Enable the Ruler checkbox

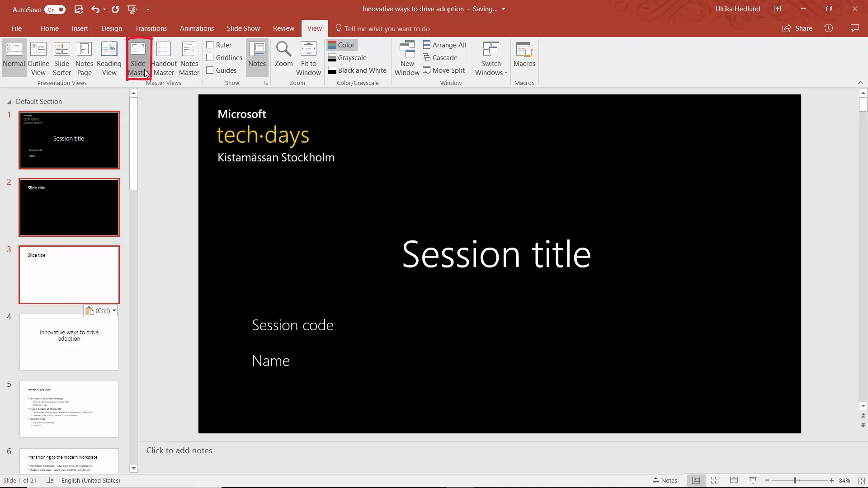pos(210,45)
